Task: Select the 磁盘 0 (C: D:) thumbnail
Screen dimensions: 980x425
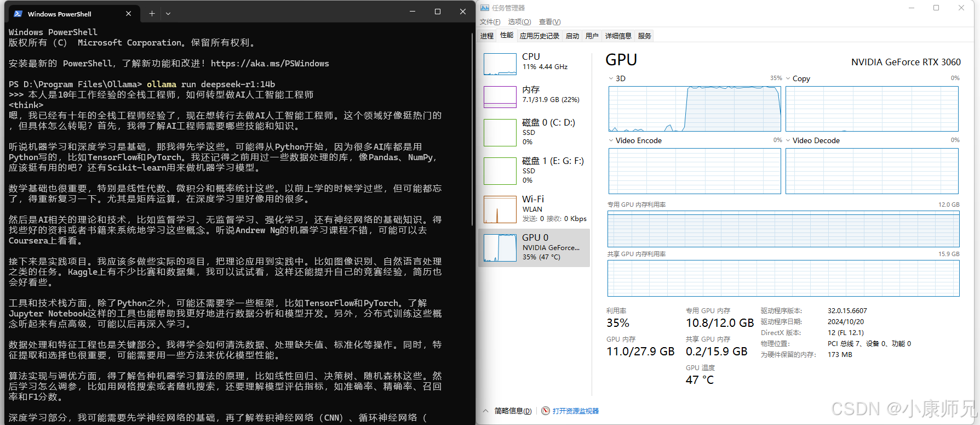Action: tap(500, 133)
